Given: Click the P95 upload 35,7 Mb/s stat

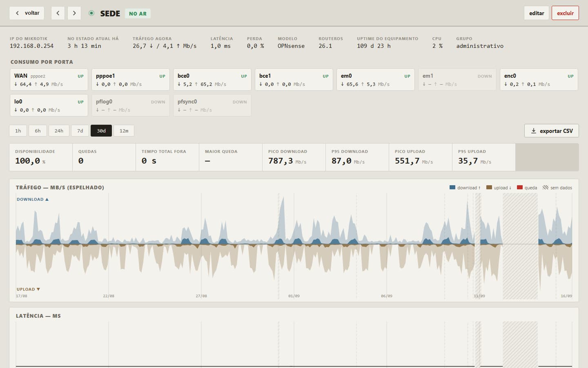Looking at the screenshot, I should pos(484,157).
